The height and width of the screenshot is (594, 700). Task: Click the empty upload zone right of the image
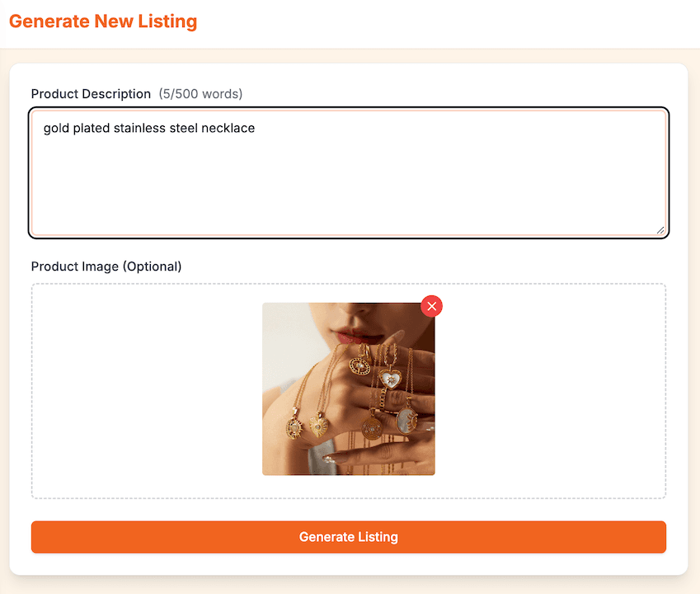pos(550,391)
